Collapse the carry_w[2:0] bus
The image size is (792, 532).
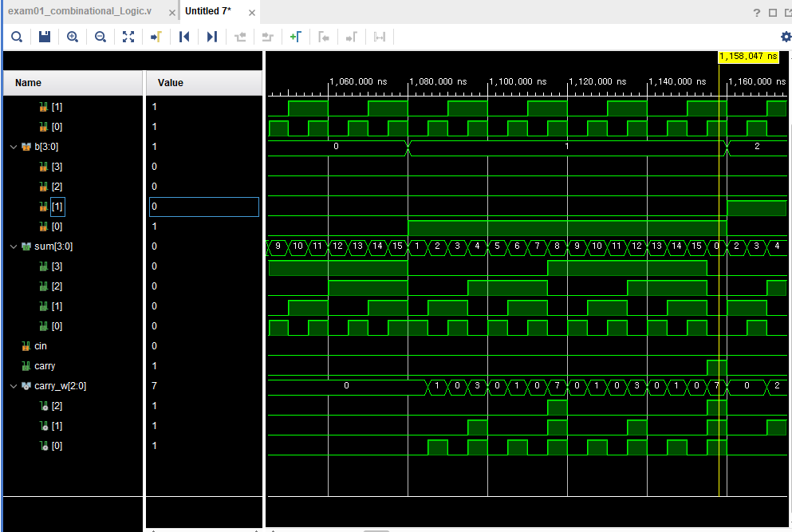coord(13,386)
